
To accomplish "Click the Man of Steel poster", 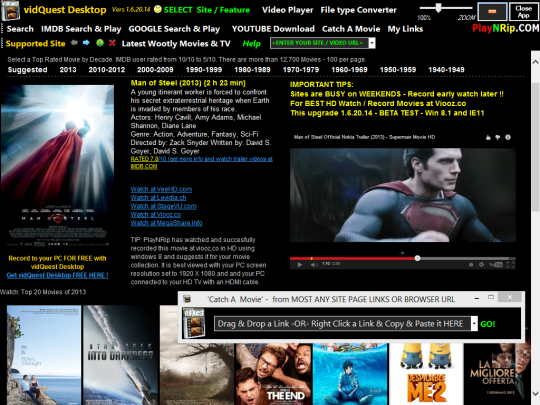I will pyautogui.click(x=58, y=166).
